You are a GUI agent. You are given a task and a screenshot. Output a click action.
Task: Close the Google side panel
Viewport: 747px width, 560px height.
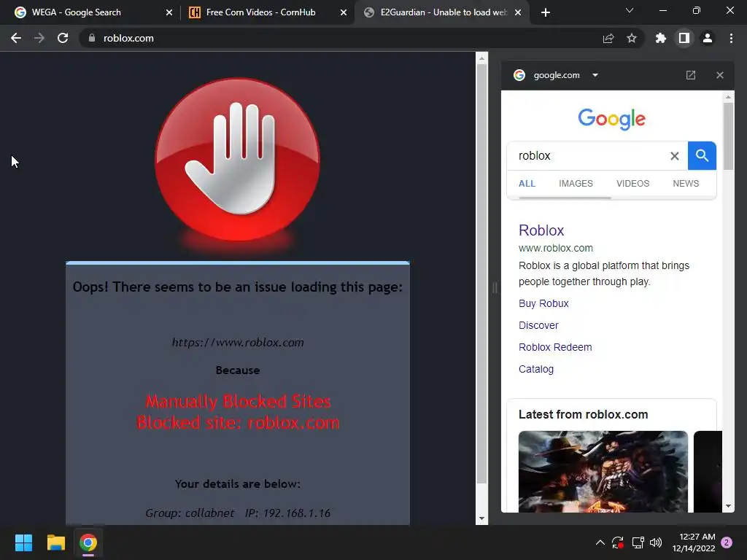[x=720, y=75]
